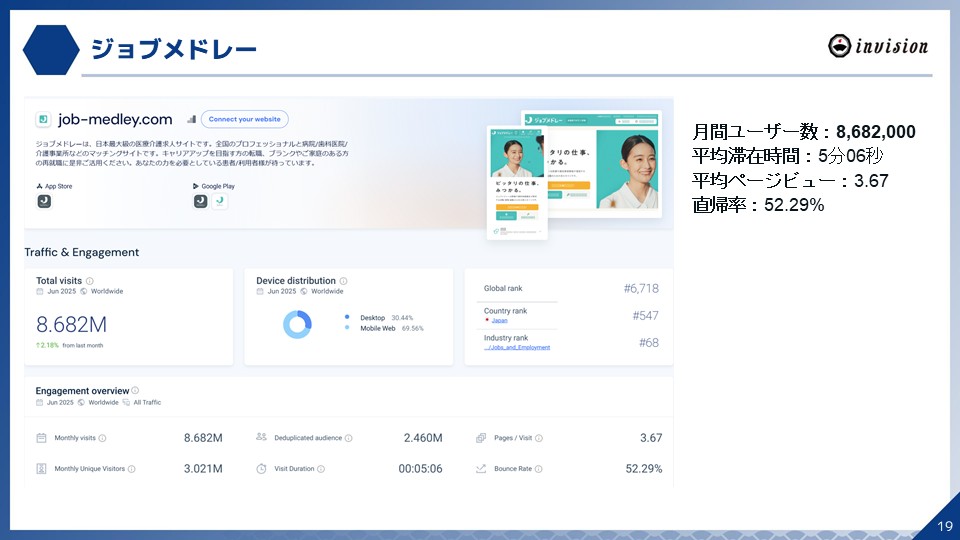This screenshot has width=960, height=540.
Task: Click the Traffic & Engagement heading
Action: click(81, 252)
